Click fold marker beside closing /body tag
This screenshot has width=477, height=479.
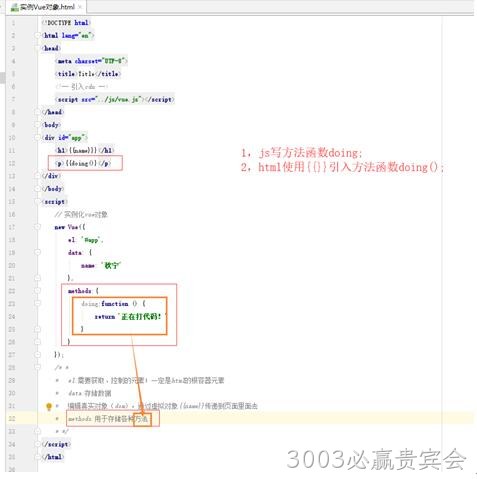38,189
